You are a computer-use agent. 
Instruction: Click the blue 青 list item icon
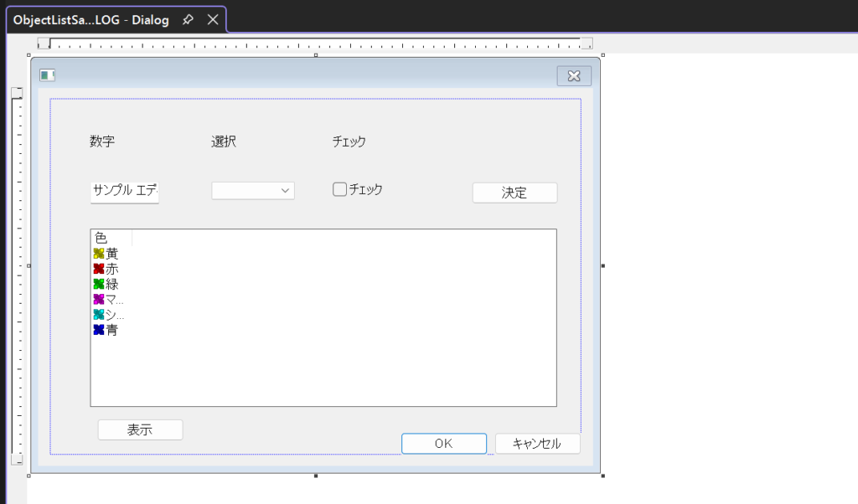click(x=99, y=330)
